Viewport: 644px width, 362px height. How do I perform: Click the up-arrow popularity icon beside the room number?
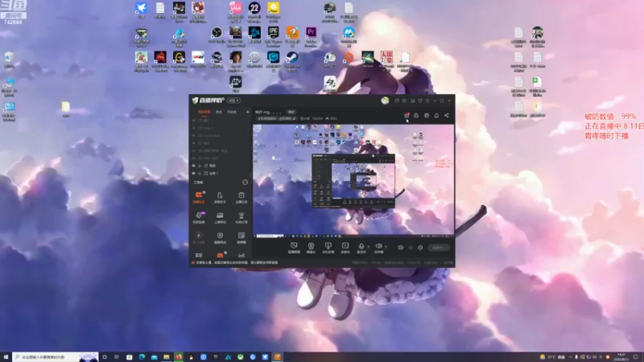point(328,118)
